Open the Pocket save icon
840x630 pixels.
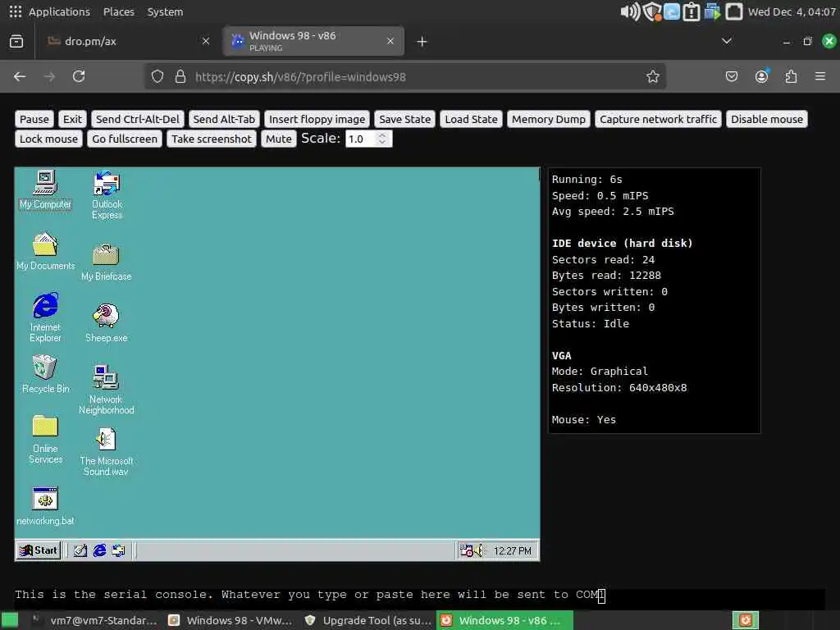(731, 76)
